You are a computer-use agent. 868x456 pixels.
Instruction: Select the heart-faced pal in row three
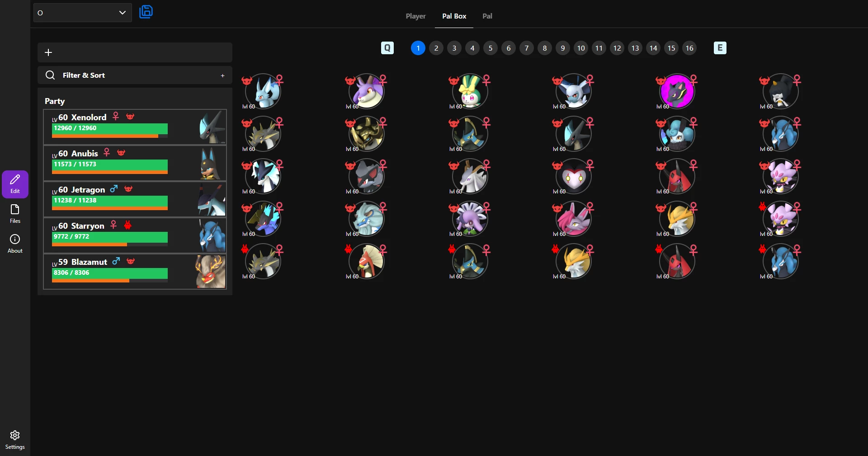(573, 176)
